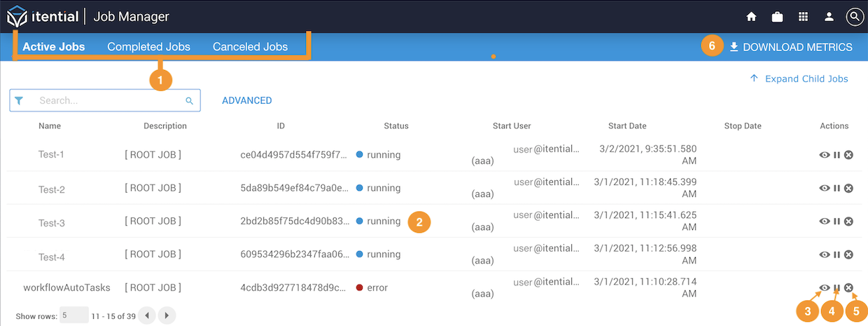Cancel the Test-1 job

click(848, 154)
